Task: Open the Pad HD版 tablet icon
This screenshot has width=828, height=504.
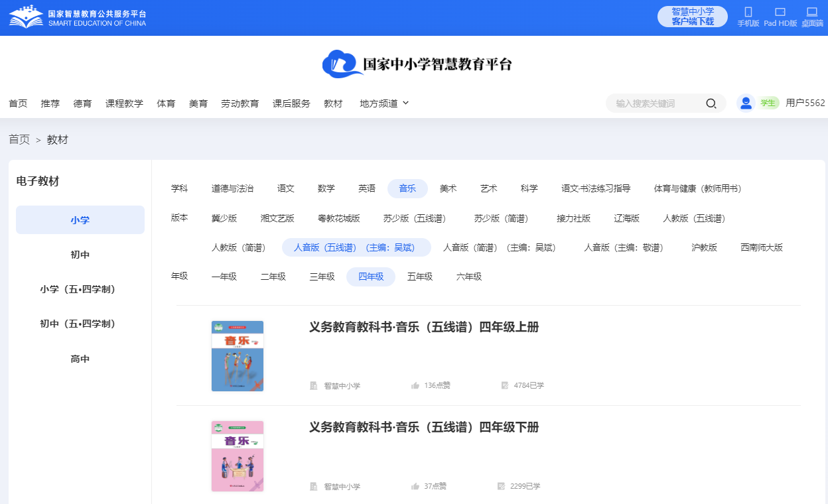Action: (780, 12)
